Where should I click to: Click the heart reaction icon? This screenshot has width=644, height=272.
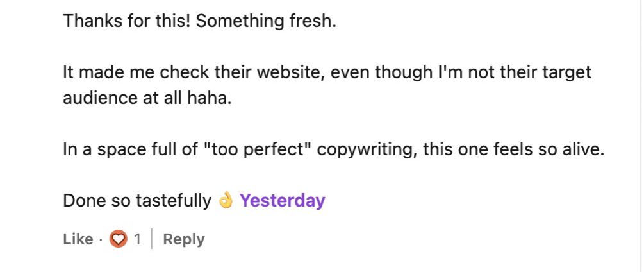(x=118, y=239)
